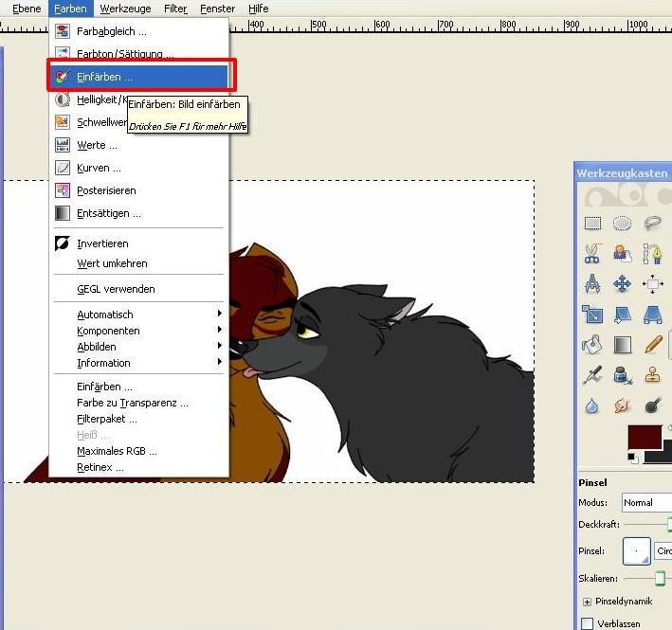Select the Ellipse Select tool
Viewport: 672px width, 630px height.
622,224
